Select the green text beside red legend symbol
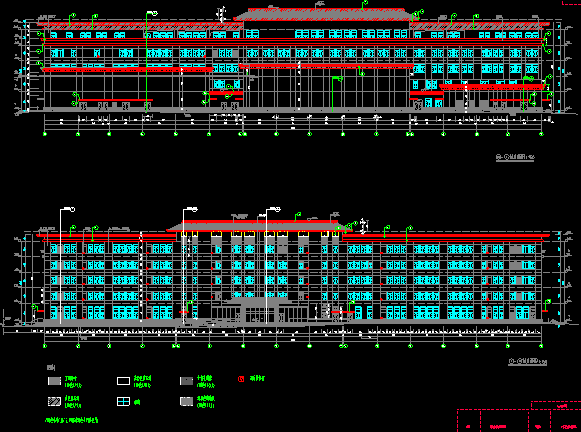The width and height of the screenshot is (581, 432). (257, 379)
